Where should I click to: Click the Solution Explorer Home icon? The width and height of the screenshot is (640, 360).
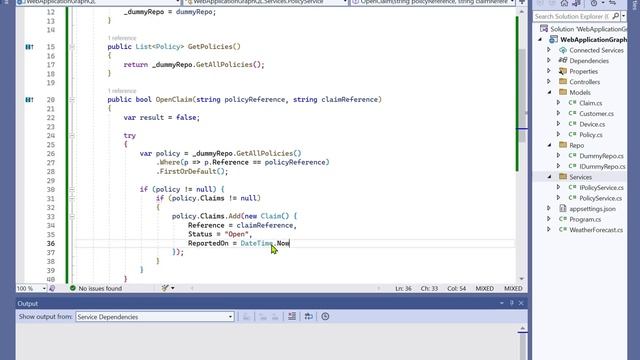click(x=564, y=3)
